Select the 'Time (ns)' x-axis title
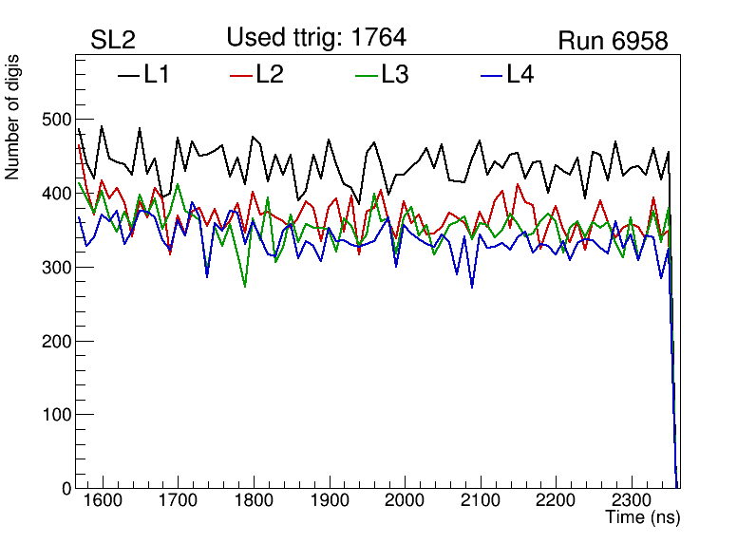Image resolution: width=756 pixels, height=543 pixels. [643, 518]
